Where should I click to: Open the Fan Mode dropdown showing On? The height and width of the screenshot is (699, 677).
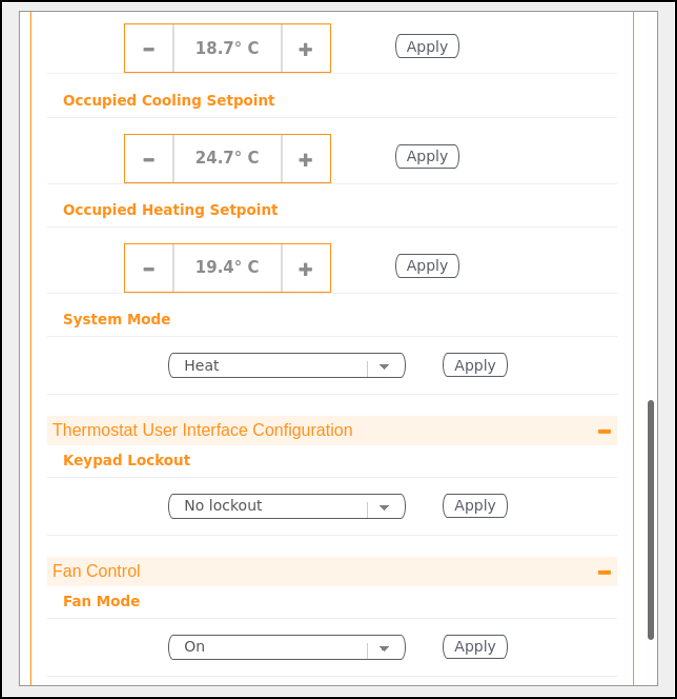tap(287, 647)
